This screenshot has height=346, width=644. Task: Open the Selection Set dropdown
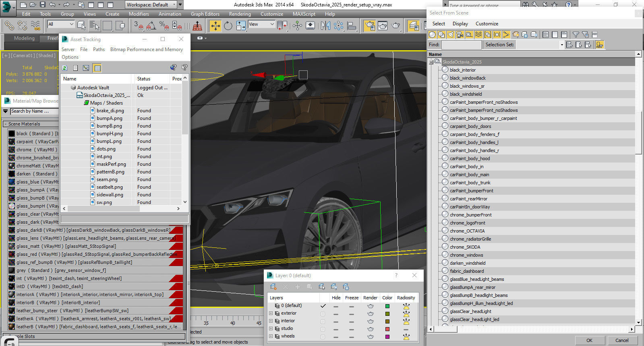coord(540,45)
